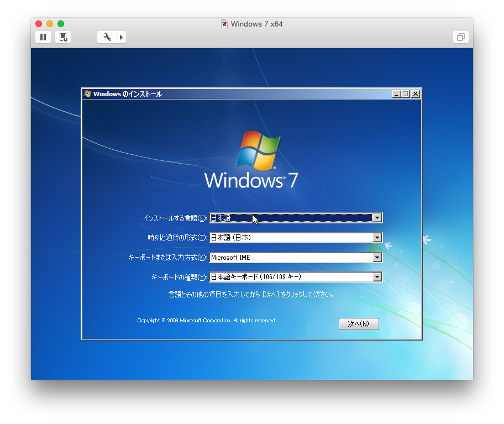This screenshot has height=424, width=504.
Task: Close the Windows のインストール dialog
Action: pos(416,94)
